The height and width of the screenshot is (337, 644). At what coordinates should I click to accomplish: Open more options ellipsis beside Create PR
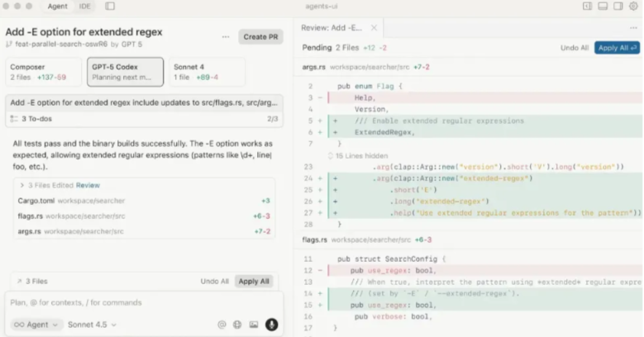point(226,37)
